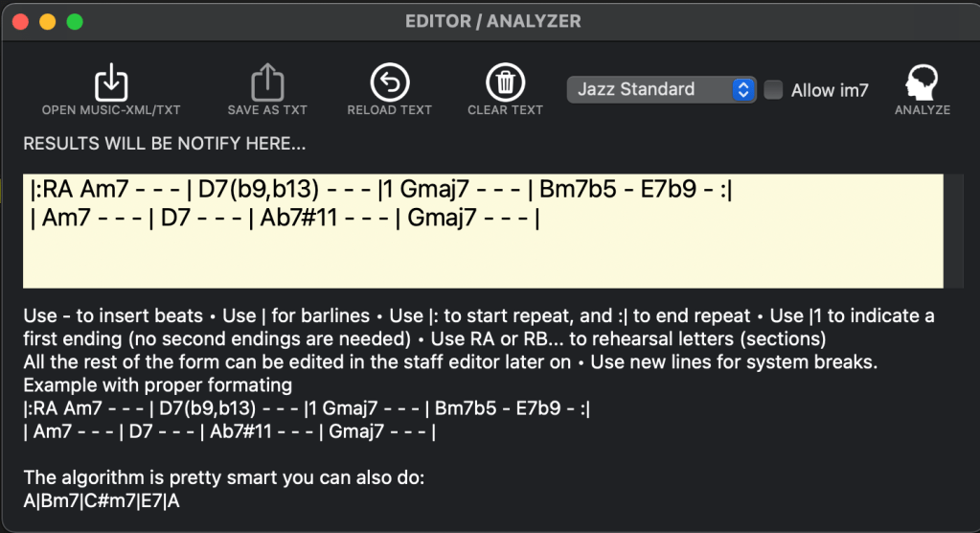Image resolution: width=980 pixels, height=533 pixels.
Task: Click the ANALYZE text label
Action: tap(922, 110)
